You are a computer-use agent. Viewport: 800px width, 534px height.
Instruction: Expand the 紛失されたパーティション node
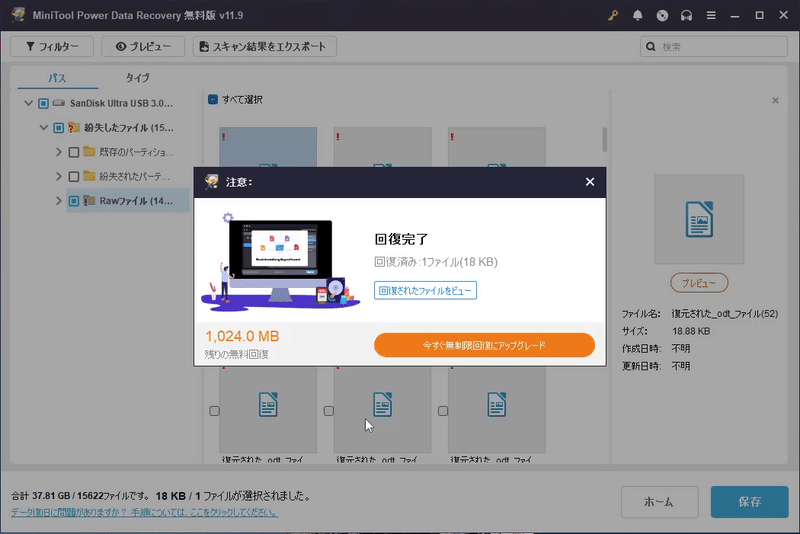coord(59,176)
